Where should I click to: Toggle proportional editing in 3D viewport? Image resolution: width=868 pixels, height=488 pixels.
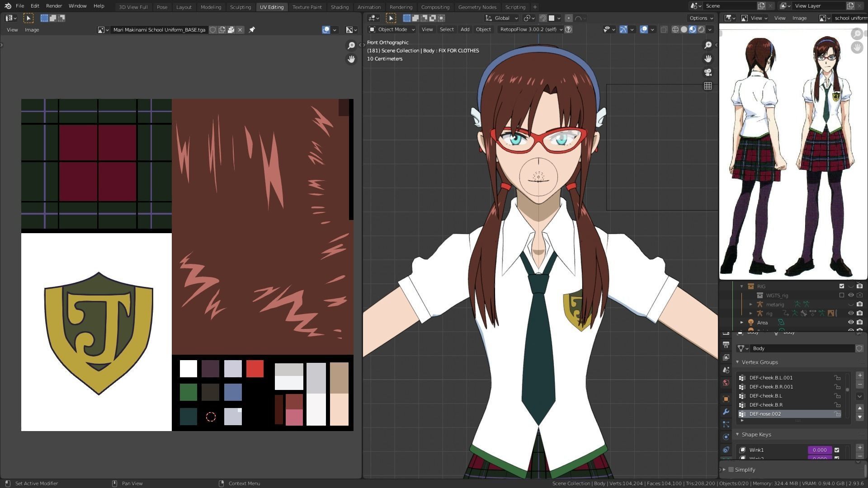point(569,18)
